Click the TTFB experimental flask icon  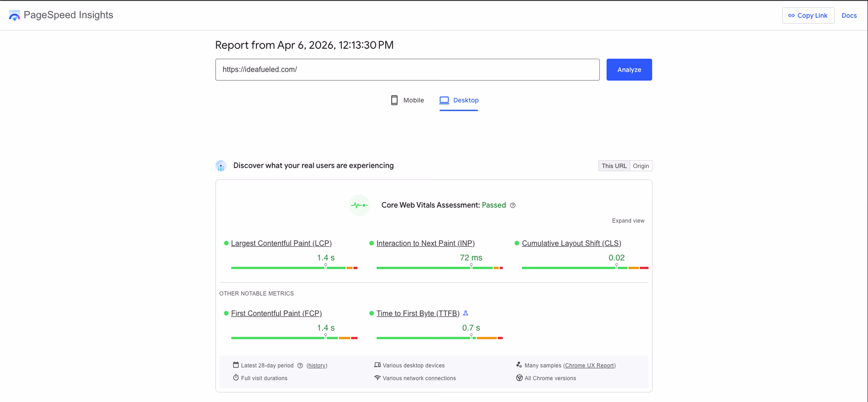(466, 313)
